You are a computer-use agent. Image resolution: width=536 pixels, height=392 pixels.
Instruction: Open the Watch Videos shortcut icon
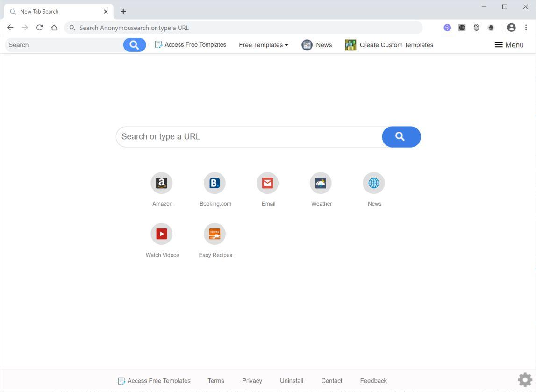pos(162,234)
